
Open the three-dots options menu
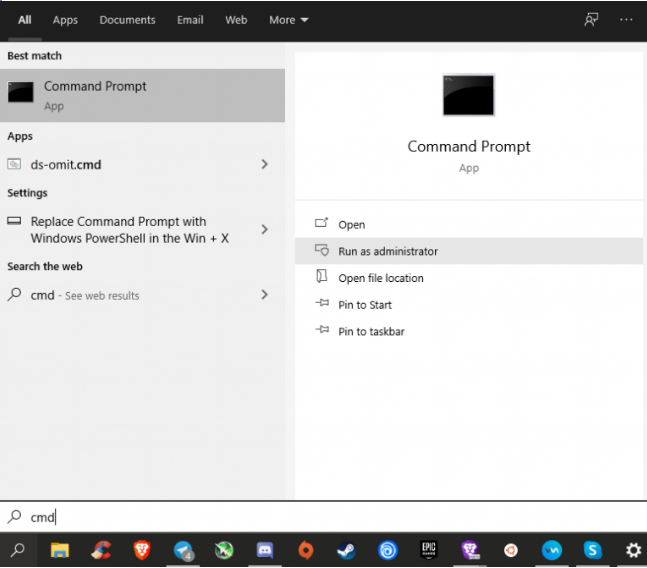[626, 19]
